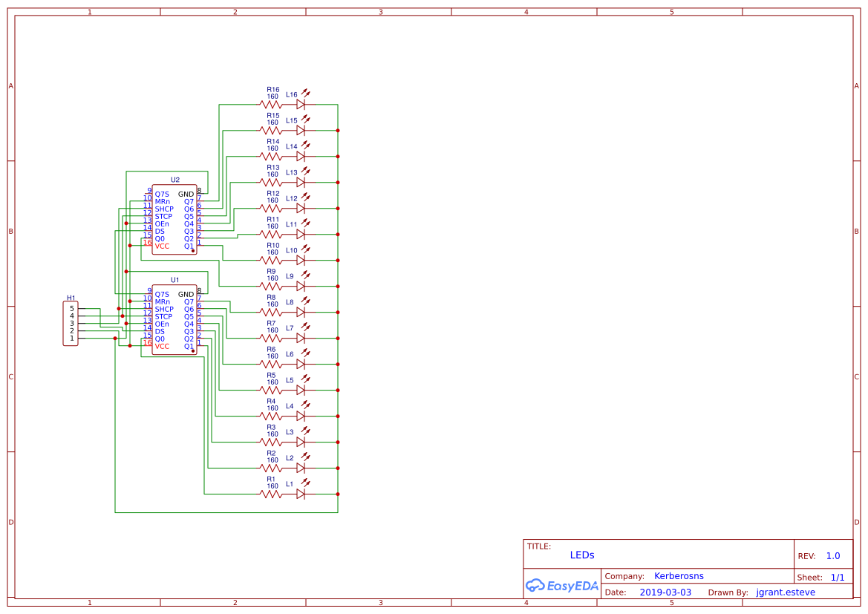
Task: Select the LED symbol L16
Action: (300, 105)
